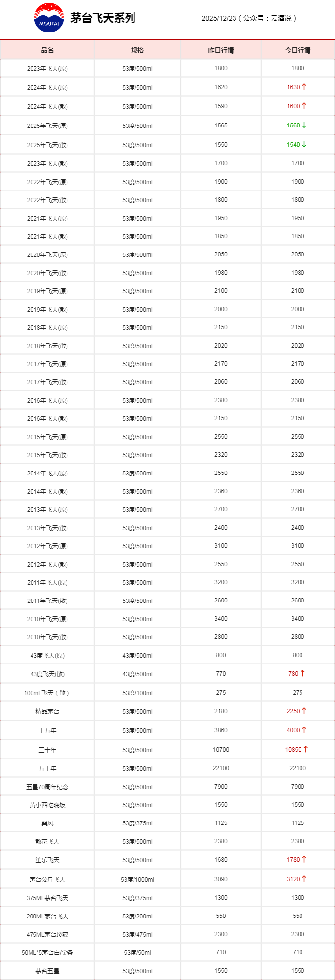Click the up arrow next to 1780

tap(304, 859)
